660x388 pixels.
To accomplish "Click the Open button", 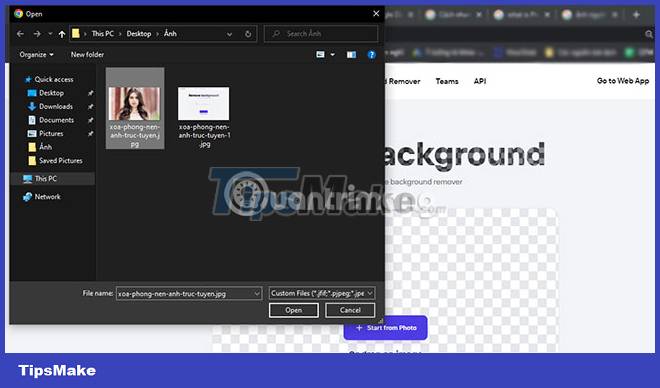I will point(293,310).
